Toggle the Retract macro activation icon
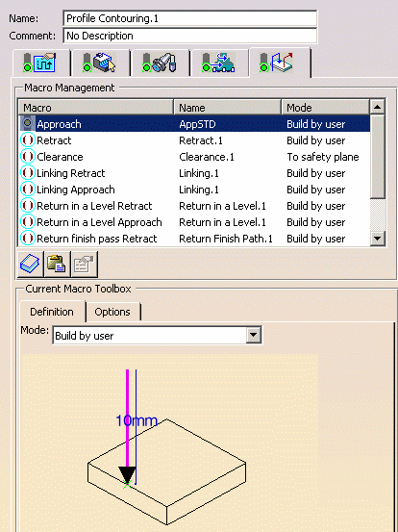 28,139
